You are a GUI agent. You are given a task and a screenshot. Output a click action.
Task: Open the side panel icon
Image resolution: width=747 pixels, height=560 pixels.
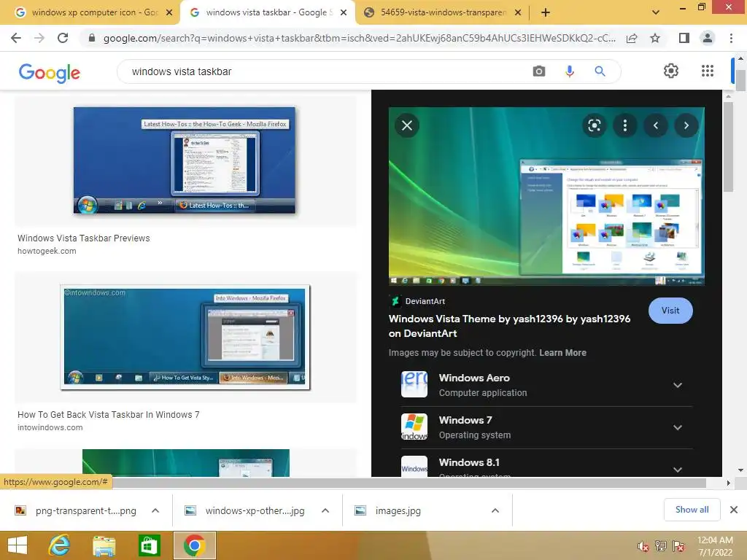[684, 38]
